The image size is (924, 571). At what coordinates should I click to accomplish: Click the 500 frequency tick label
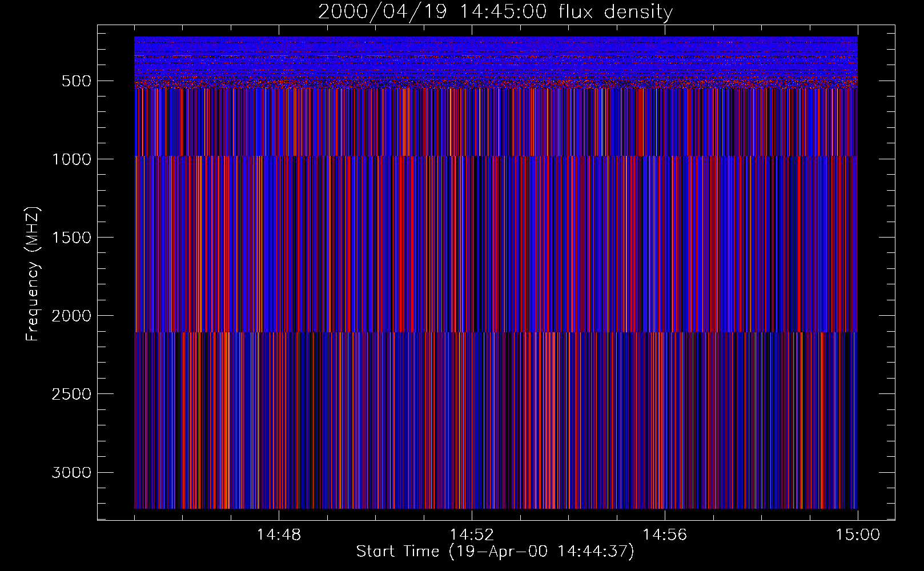click(77, 81)
